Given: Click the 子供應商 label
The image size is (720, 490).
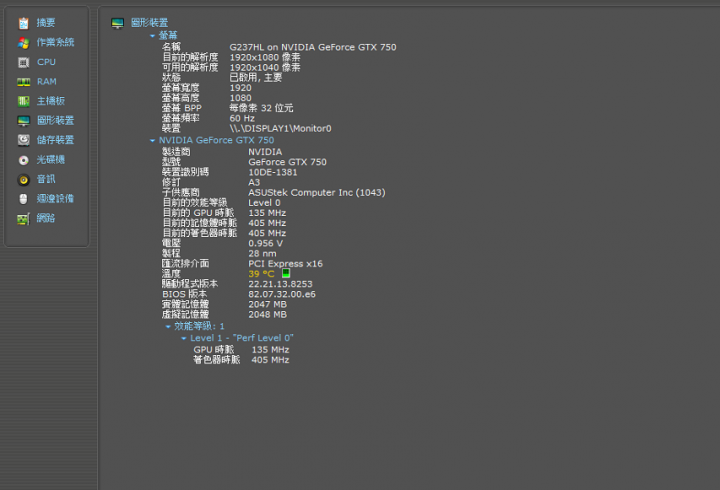Looking at the screenshot, I should [181, 192].
